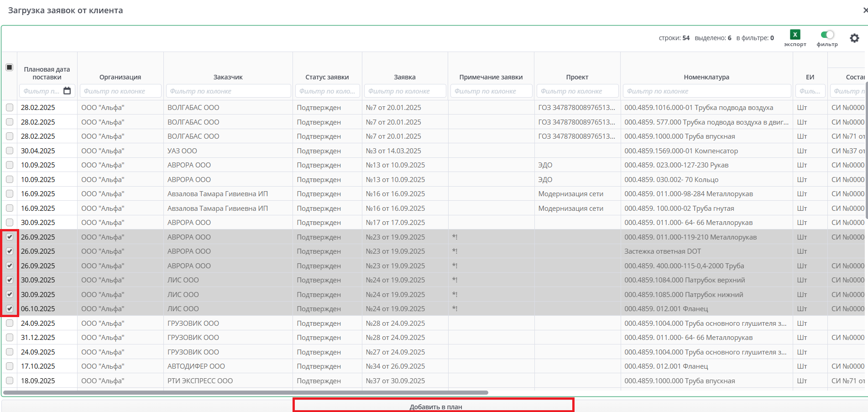This screenshot has width=868, height=412.
Task: Check the УАЗ ООО row checkbox
Action: pyautogui.click(x=10, y=151)
